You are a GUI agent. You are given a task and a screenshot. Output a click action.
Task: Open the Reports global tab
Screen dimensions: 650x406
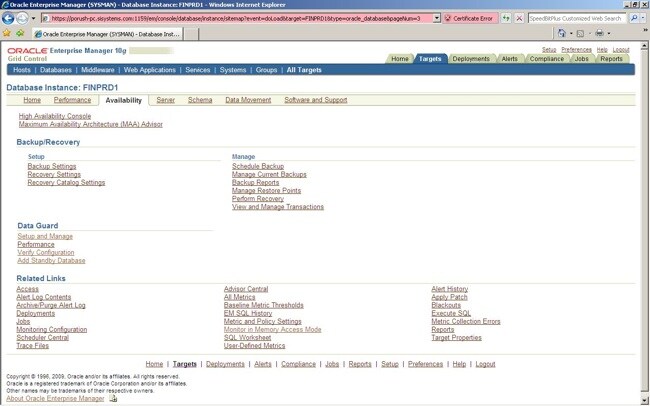611,59
